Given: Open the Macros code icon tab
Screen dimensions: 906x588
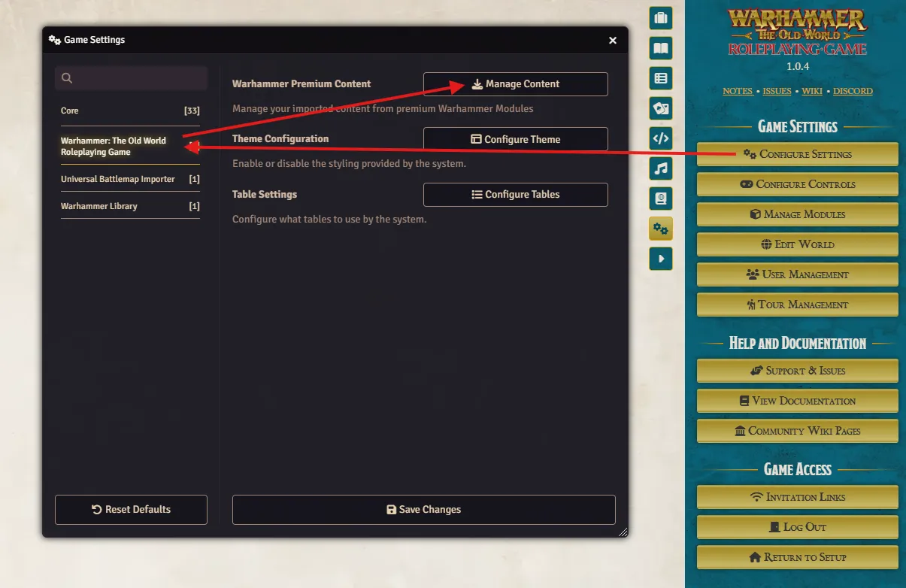Looking at the screenshot, I should pyautogui.click(x=660, y=138).
